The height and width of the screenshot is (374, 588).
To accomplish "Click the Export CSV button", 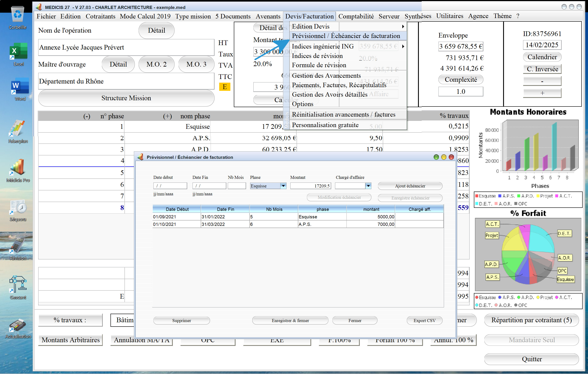I will point(424,321).
